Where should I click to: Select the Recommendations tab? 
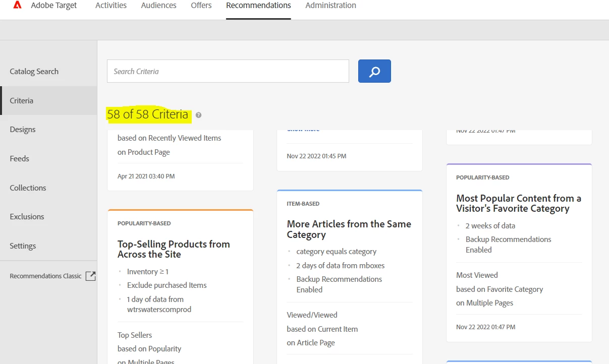258,6
